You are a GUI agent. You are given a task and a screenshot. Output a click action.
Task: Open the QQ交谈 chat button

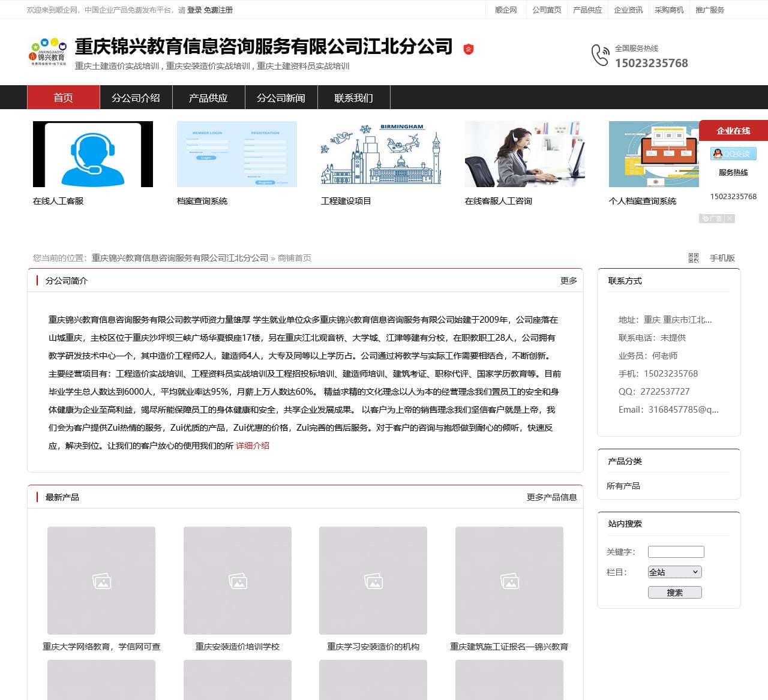coord(733,154)
